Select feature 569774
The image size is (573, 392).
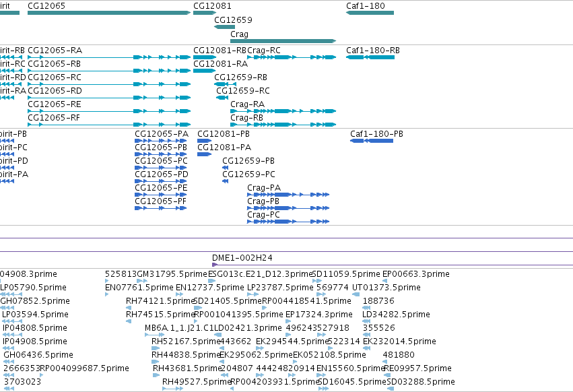click(333, 288)
